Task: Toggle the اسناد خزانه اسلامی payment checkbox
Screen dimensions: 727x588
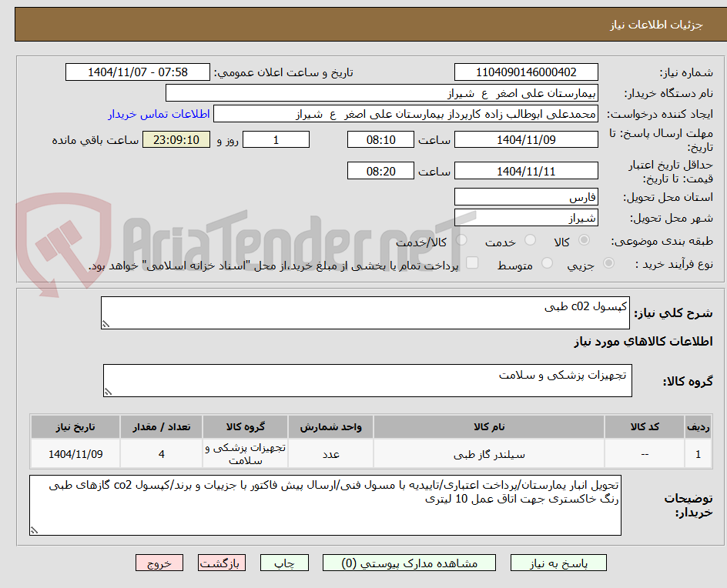Action: [472, 262]
